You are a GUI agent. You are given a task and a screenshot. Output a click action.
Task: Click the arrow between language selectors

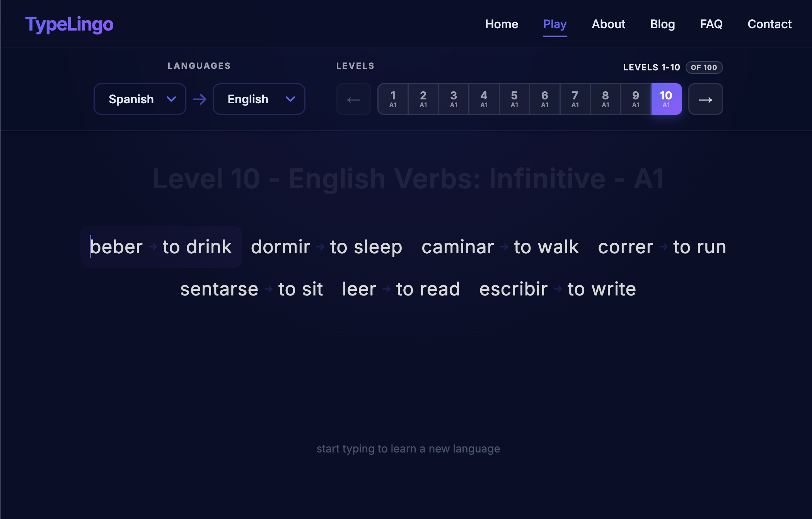[200, 99]
